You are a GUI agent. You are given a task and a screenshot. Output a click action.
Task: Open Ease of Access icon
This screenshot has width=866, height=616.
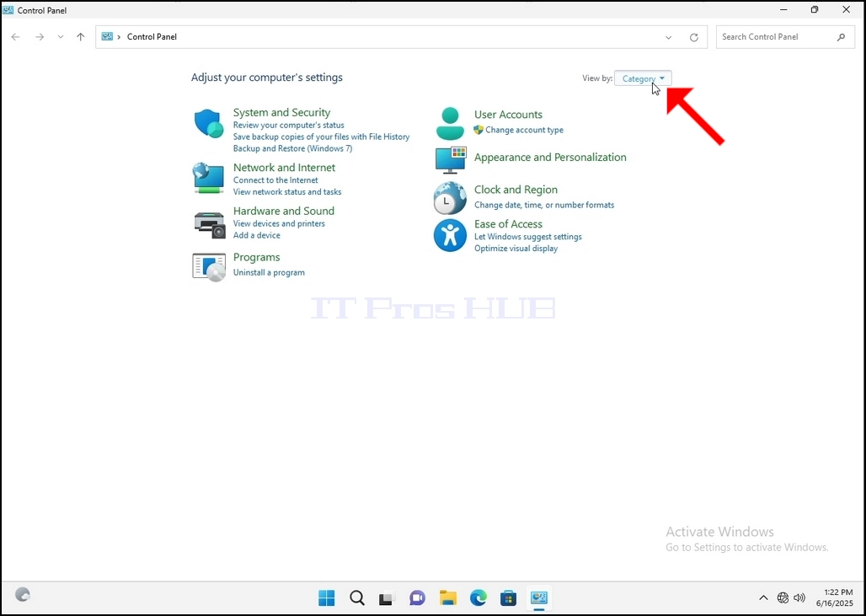pyautogui.click(x=450, y=235)
